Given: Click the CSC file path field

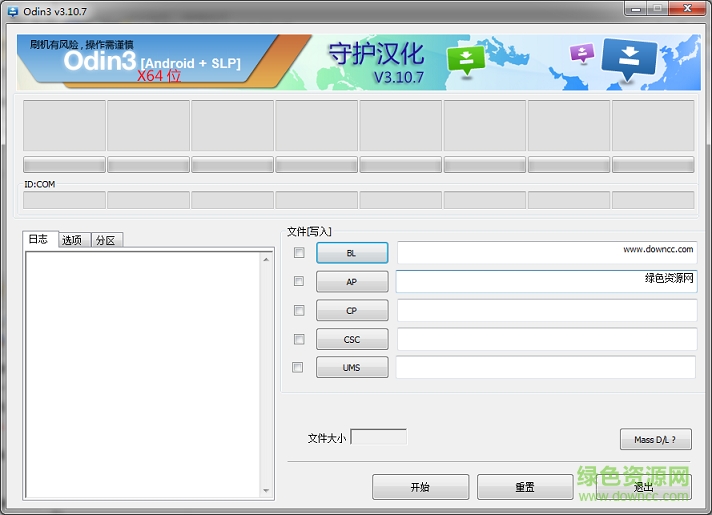Looking at the screenshot, I should (x=546, y=339).
